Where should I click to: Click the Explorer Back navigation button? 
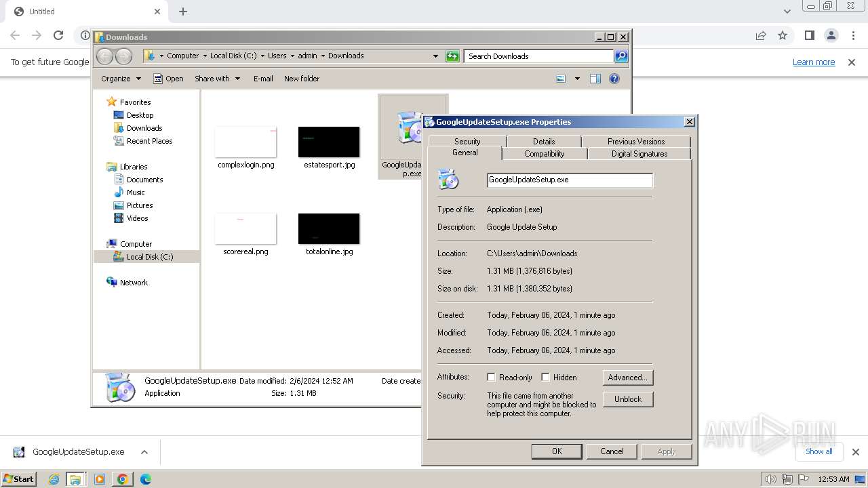pyautogui.click(x=104, y=56)
